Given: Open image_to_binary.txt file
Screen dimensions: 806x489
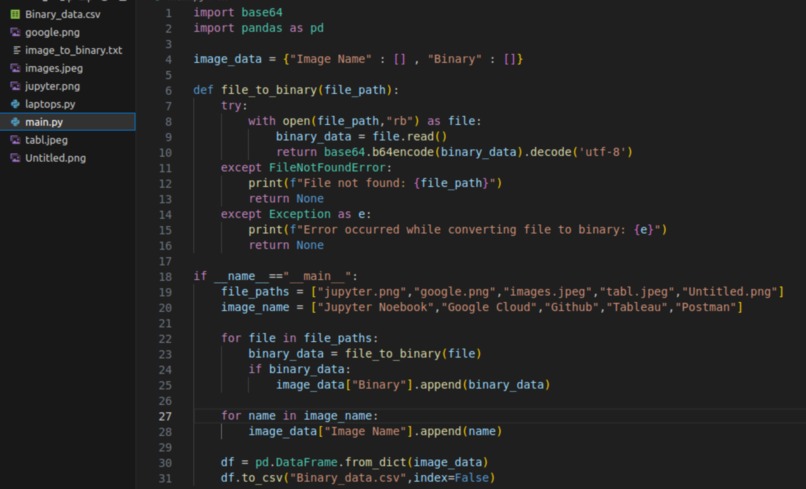Looking at the screenshot, I should pos(74,50).
